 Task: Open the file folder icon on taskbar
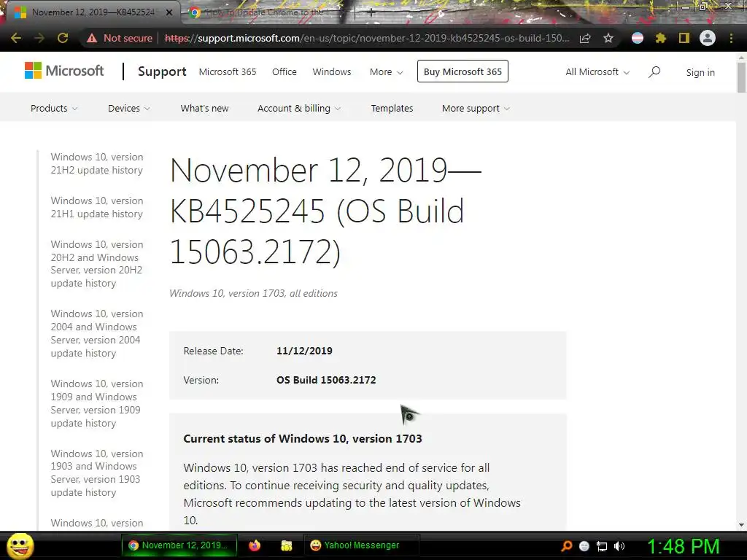point(286,545)
